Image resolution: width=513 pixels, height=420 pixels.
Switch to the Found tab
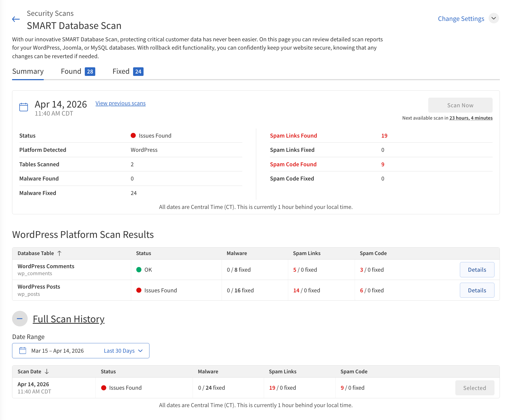[x=71, y=71]
